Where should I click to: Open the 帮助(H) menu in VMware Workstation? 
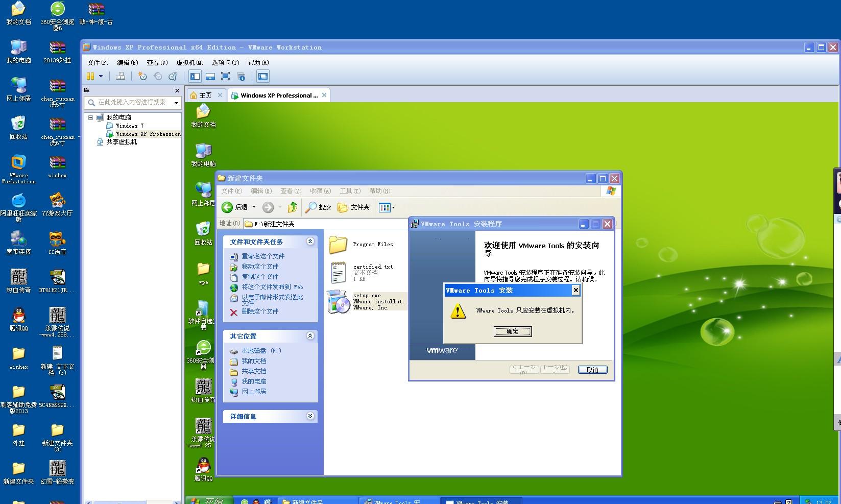click(x=258, y=62)
